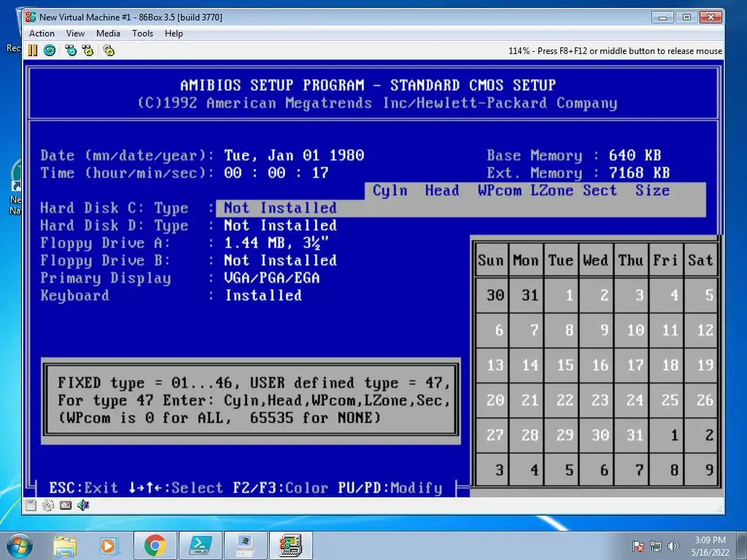Select the 86Box taskbar button
Viewport: 747px width, 560px height.
point(290,545)
